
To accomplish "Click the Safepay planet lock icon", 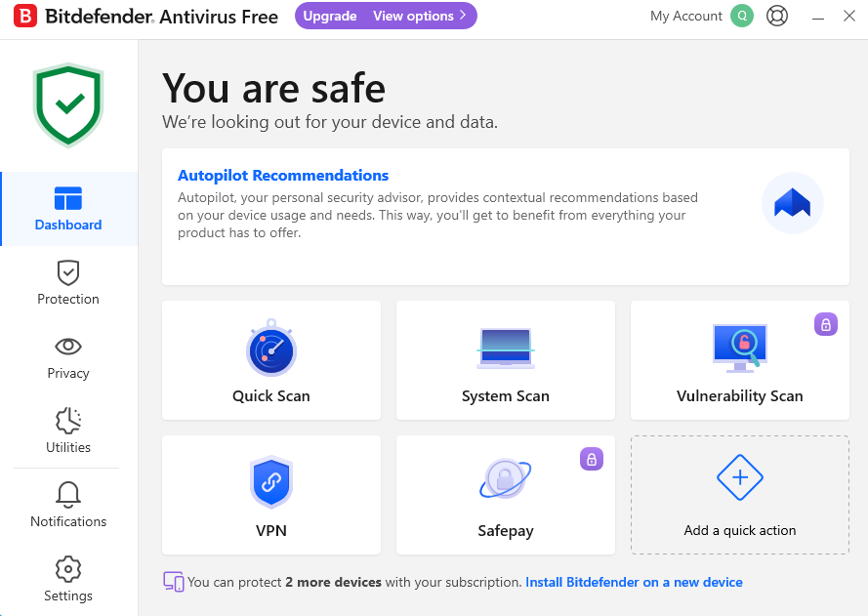I will click(506, 480).
